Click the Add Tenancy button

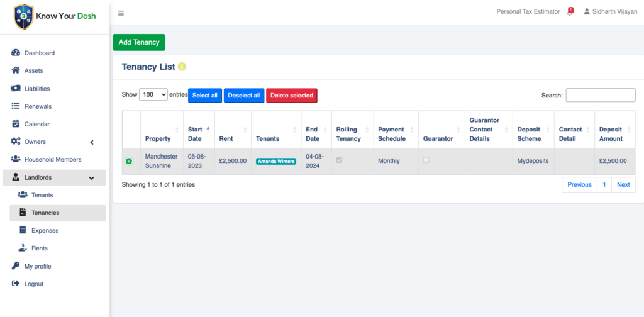[139, 42]
